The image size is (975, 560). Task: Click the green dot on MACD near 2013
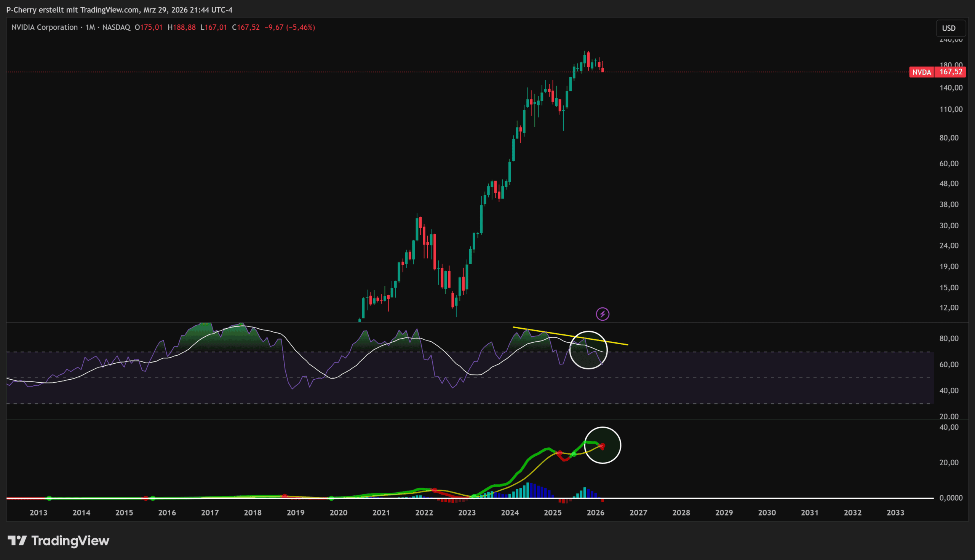pyautogui.click(x=49, y=498)
